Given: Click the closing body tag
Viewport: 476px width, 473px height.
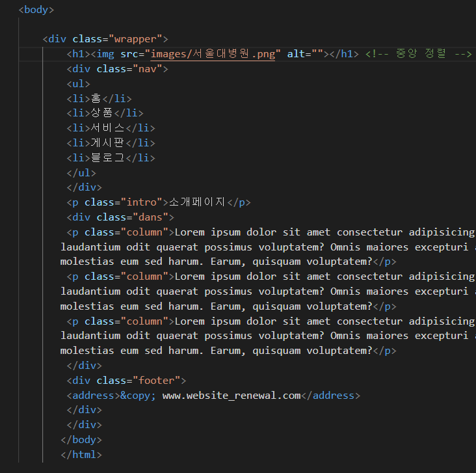Looking at the screenshot, I should tap(81, 440).
